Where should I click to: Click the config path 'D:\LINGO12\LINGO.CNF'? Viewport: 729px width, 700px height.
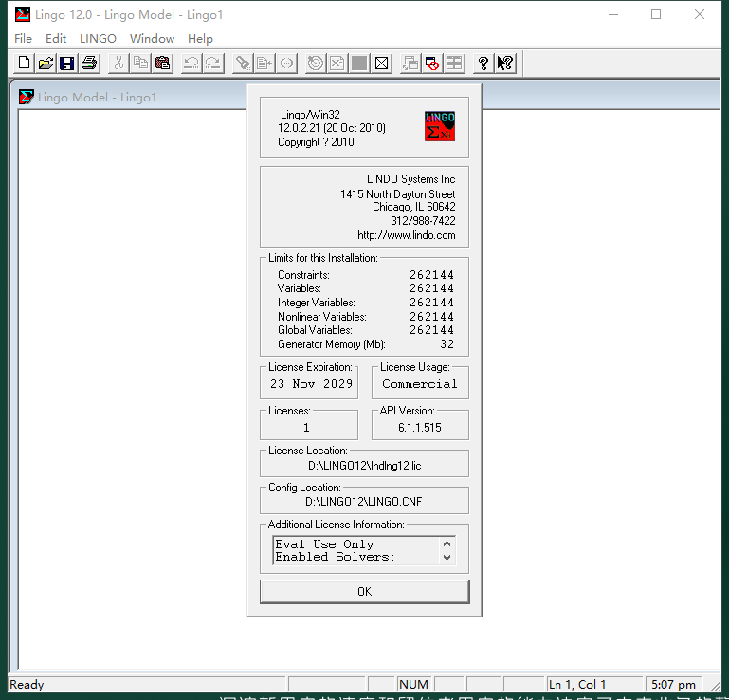click(x=364, y=502)
